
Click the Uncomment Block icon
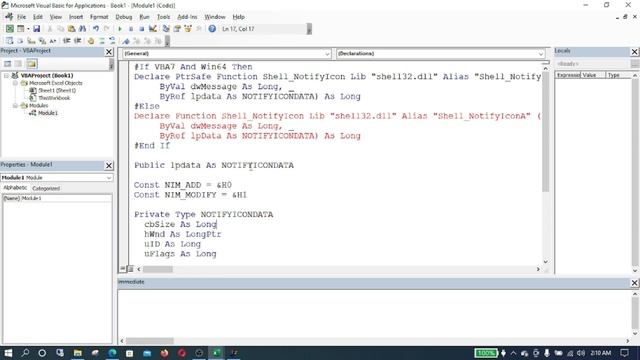click(112, 41)
